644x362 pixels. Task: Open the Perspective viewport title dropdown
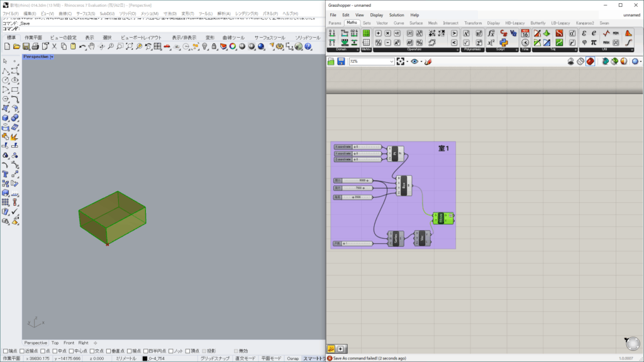pos(52,57)
